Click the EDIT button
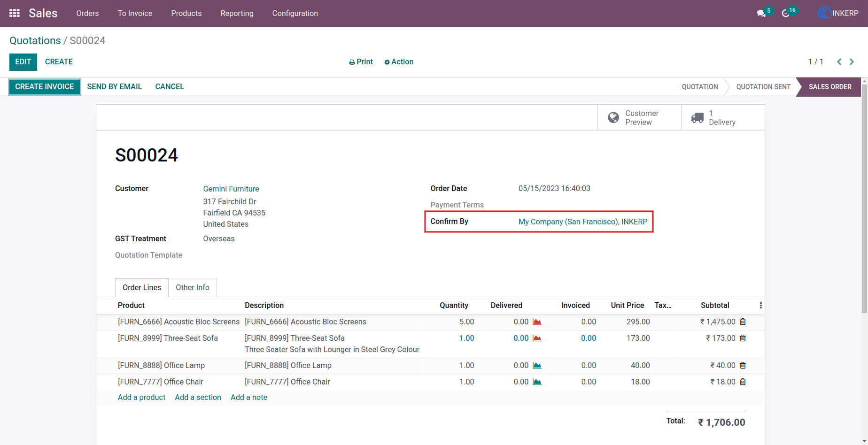 click(23, 62)
